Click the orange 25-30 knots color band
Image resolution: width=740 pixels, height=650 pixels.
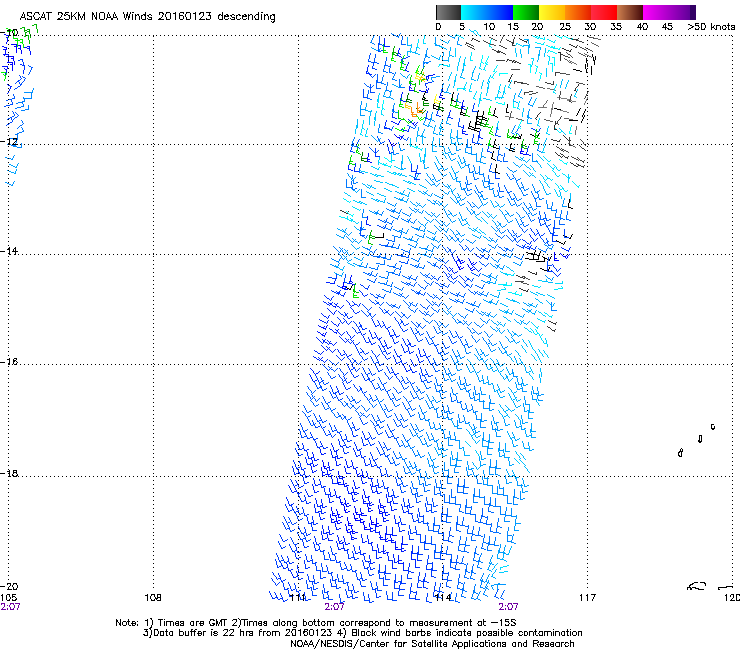[x=578, y=12]
